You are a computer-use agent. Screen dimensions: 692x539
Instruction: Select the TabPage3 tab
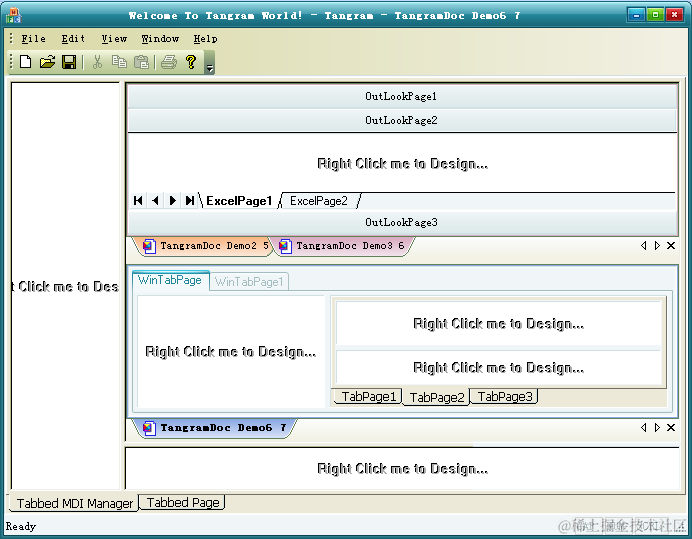504,397
